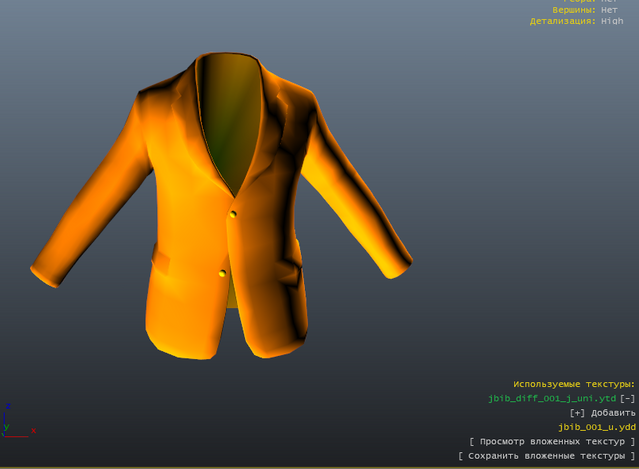Open Просмотр вложенных текстур embedded texture viewer
Screen dimensions: 639x469
pyautogui.click(x=552, y=441)
